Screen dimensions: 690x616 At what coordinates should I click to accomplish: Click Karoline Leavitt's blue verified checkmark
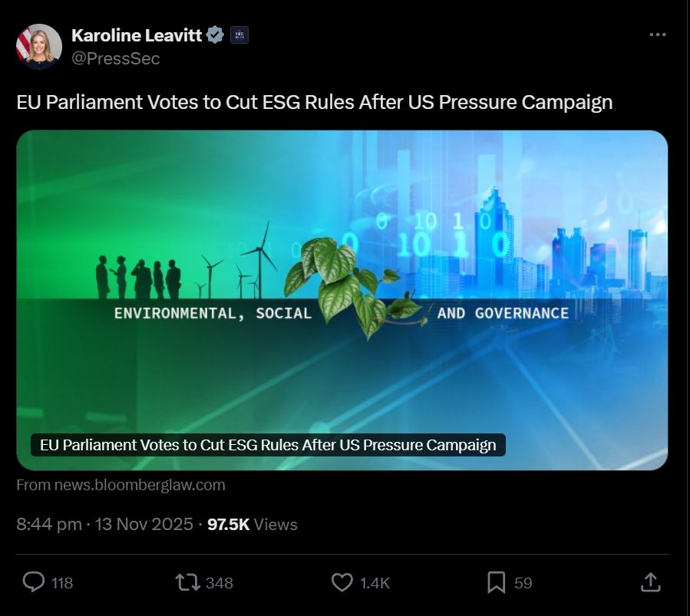(215, 34)
